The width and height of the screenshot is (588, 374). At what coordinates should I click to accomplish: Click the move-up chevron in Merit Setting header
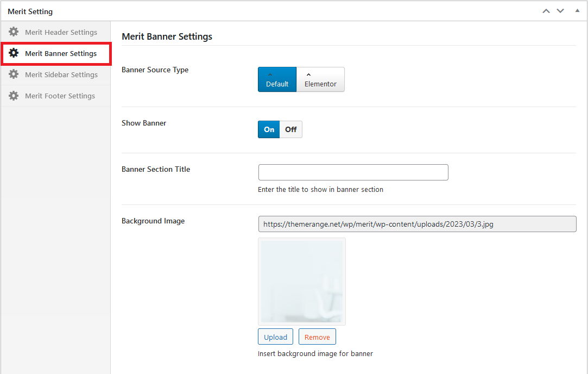[546, 11]
